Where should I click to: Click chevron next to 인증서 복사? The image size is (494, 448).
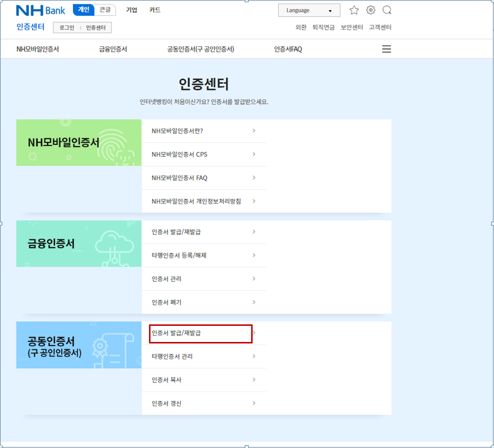pos(254,380)
